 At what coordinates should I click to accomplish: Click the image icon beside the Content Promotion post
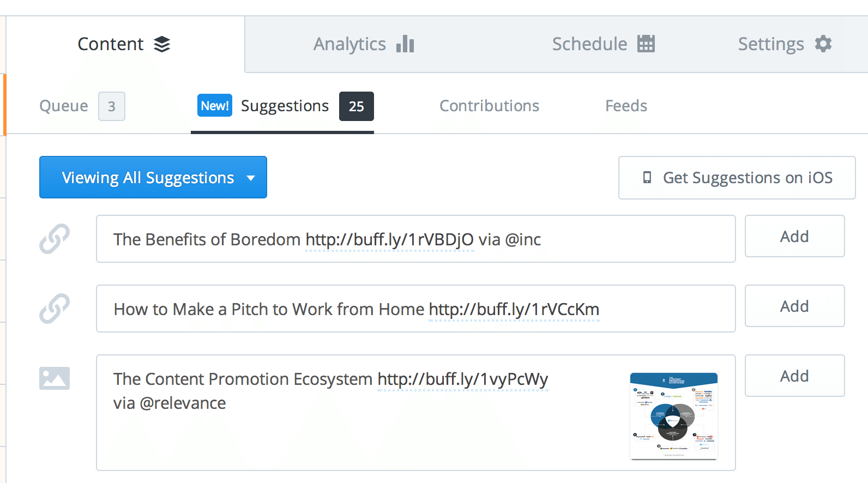[x=54, y=378]
